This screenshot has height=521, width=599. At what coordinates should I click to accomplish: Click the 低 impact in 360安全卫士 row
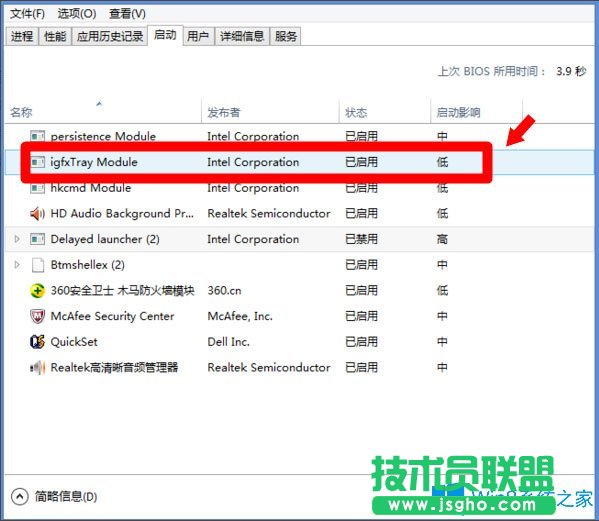tap(442, 291)
